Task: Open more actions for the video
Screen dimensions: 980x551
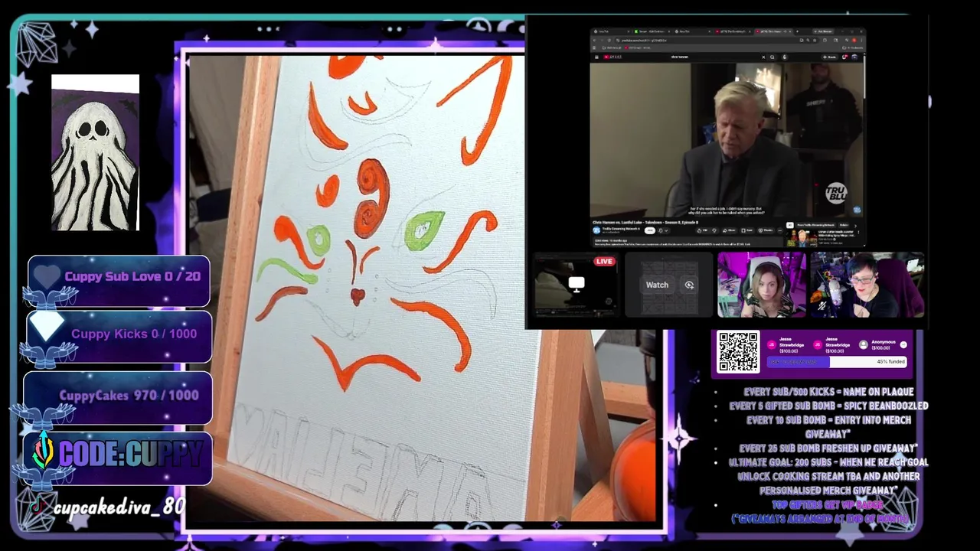Action: (x=780, y=230)
